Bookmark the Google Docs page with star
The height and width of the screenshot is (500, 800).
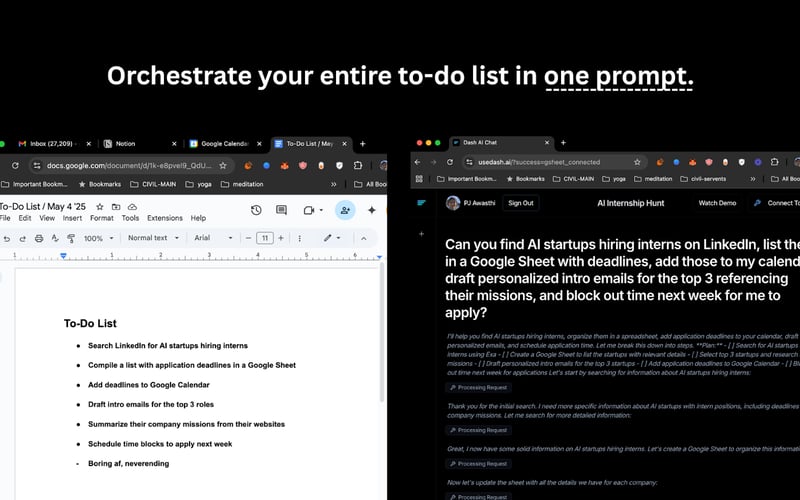(223, 165)
